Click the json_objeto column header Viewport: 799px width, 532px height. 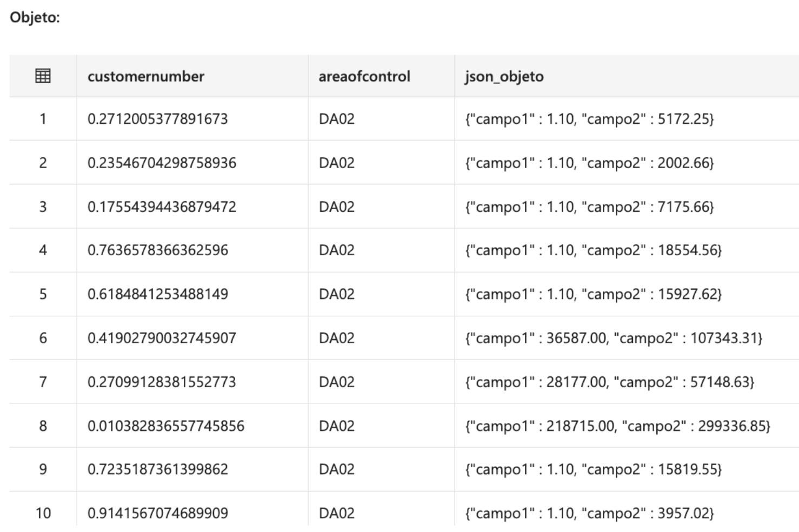(x=504, y=76)
